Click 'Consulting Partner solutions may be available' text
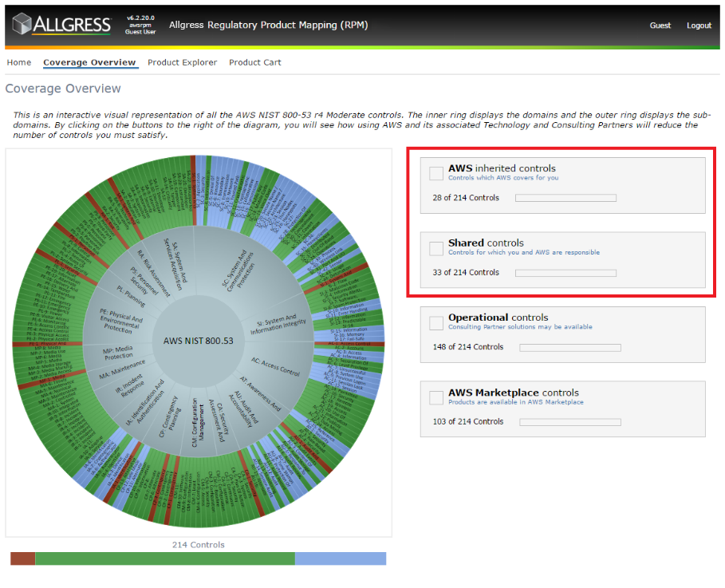725x588 pixels. click(520, 326)
